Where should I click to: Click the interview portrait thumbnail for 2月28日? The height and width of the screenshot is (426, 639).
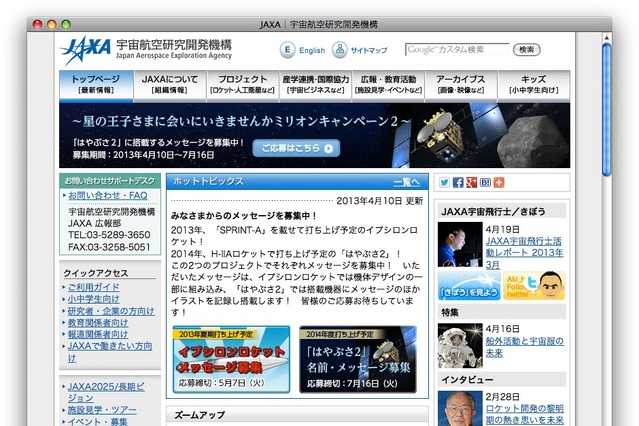[x=460, y=408]
